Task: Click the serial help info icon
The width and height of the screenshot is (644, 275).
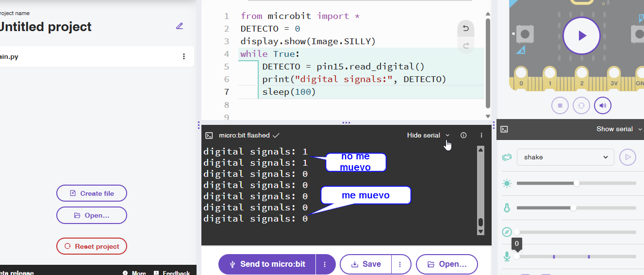Action: pyautogui.click(x=463, y=136)
